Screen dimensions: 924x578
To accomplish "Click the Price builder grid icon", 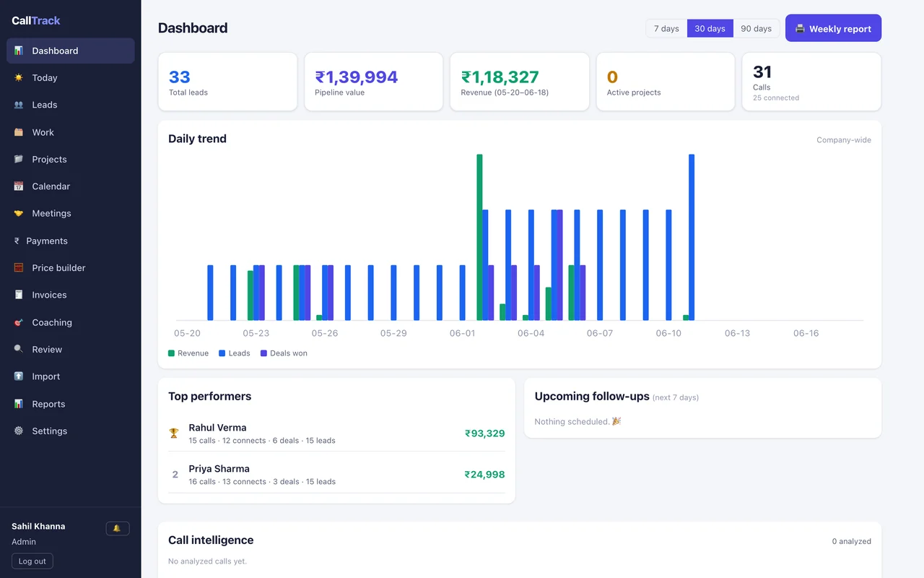I will [x=19, y=268].
